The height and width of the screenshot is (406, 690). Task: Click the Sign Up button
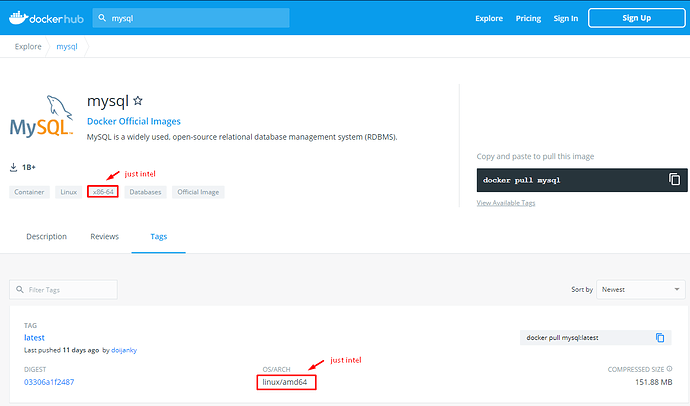pyautogui.click(x=636, y=18)
